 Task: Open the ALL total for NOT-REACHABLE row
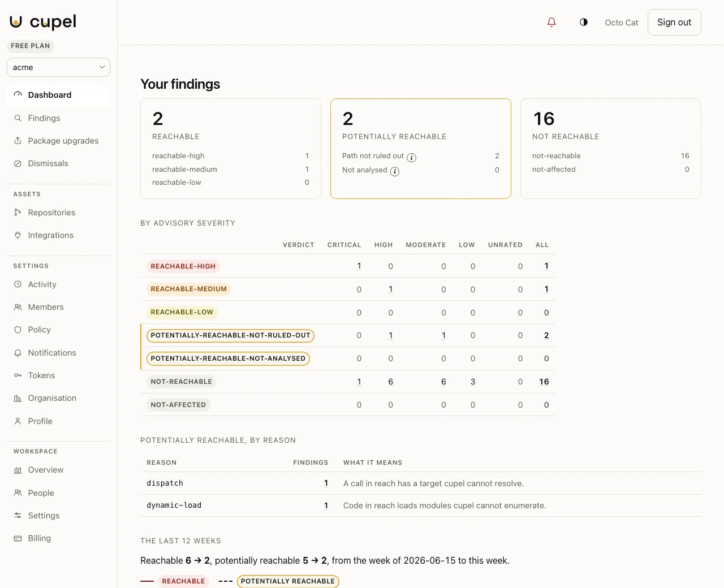(544, 382)
